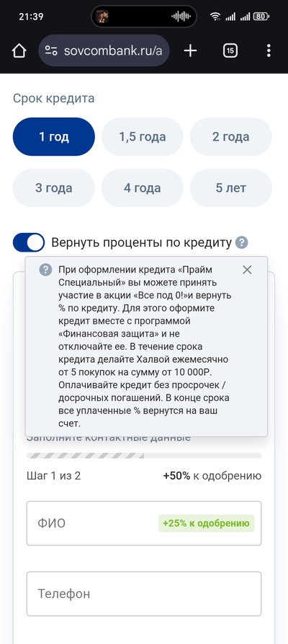Choose the 3 года term option
The image size is (288, 644).
[x=54, y=188]
